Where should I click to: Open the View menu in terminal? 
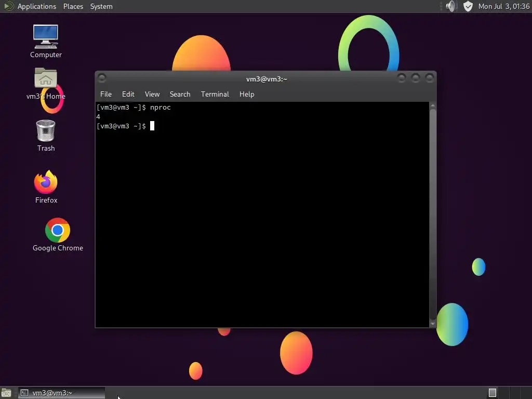152,95
